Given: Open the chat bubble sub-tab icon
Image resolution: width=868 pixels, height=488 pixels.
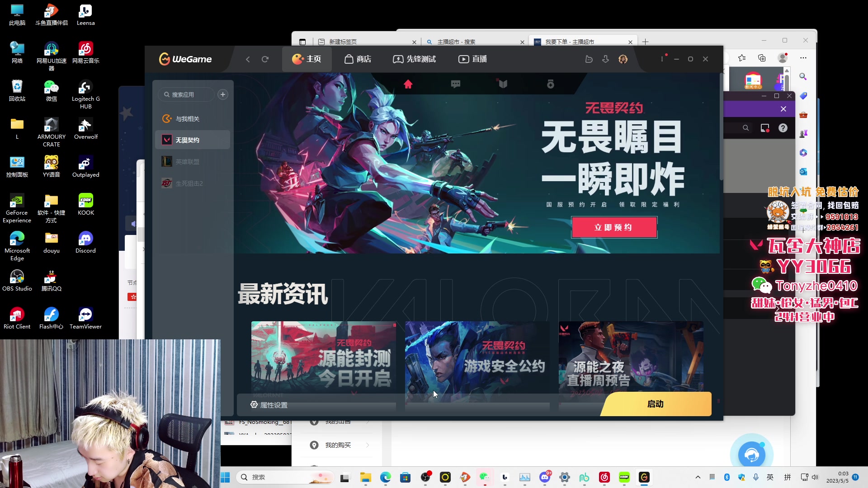Looking at the screenshot, I should click(456, 84).
